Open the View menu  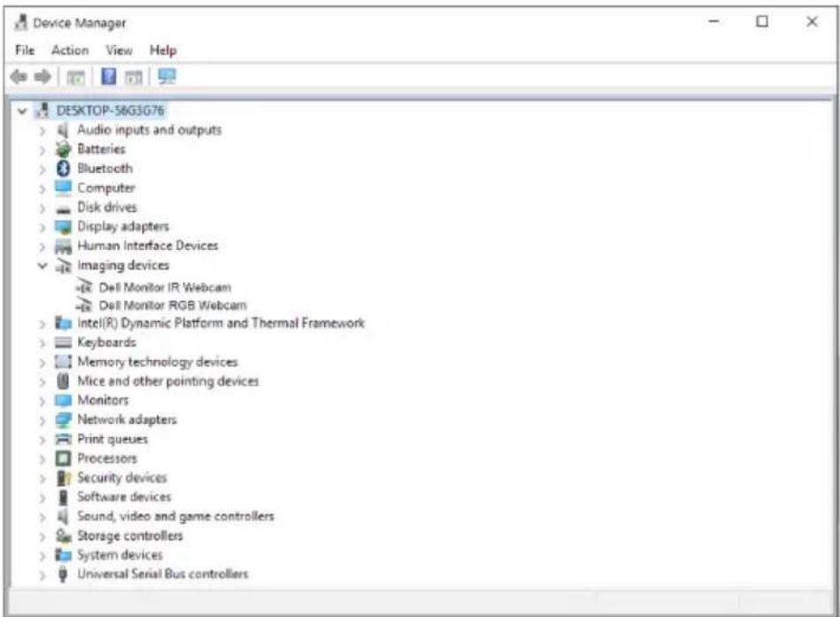pyautogui.click(x=119, y=51)
